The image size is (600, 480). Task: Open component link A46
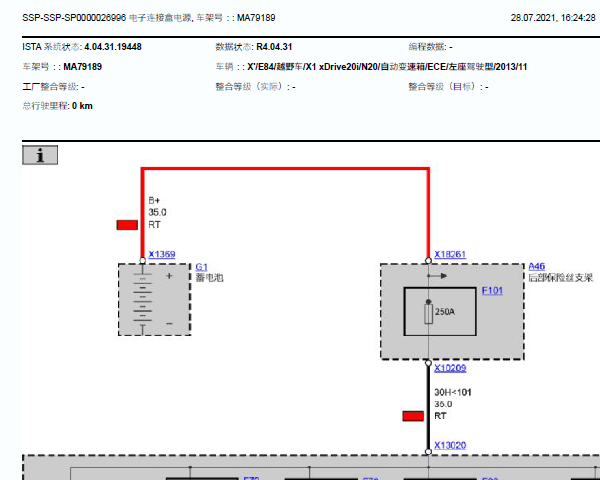(x=536, y=266)
